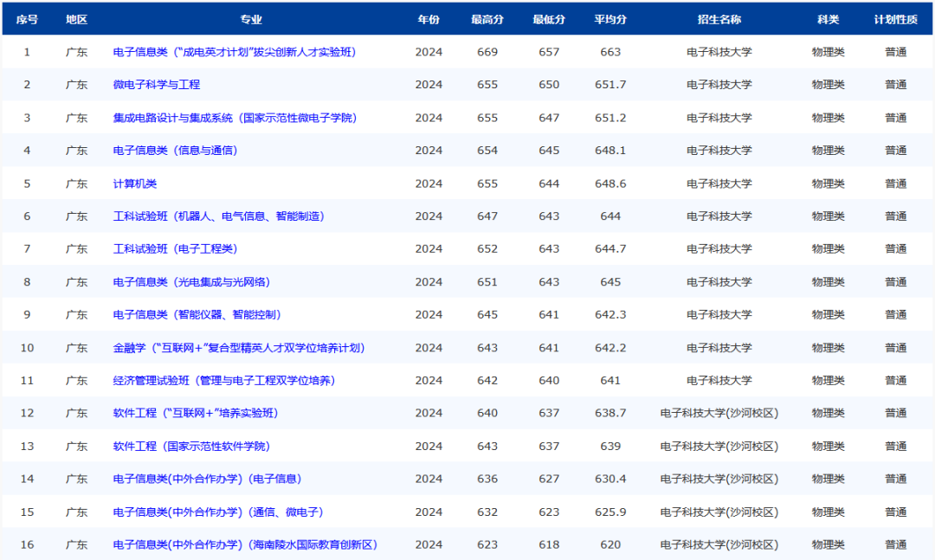Open 工科试验班(机器人、电气信息、智能制造) link

click(219, 216)
